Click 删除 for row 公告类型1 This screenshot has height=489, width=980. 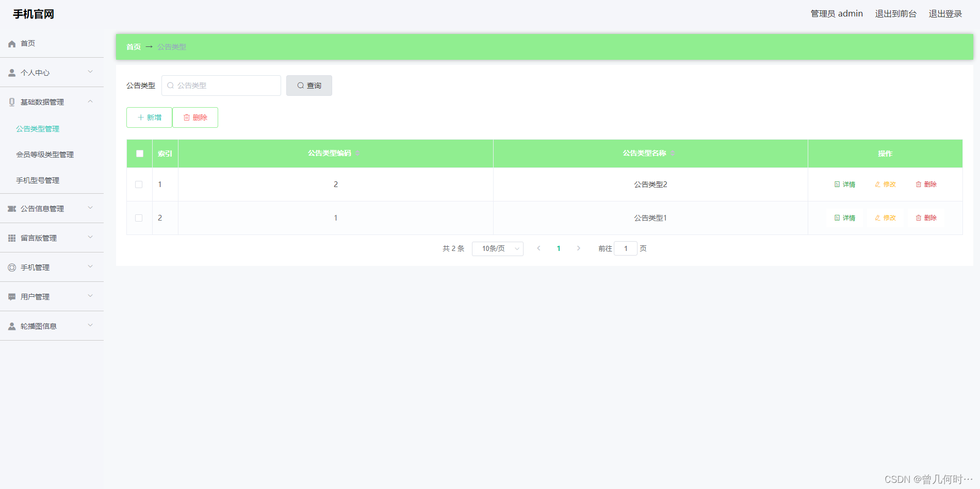coord(926,218)
